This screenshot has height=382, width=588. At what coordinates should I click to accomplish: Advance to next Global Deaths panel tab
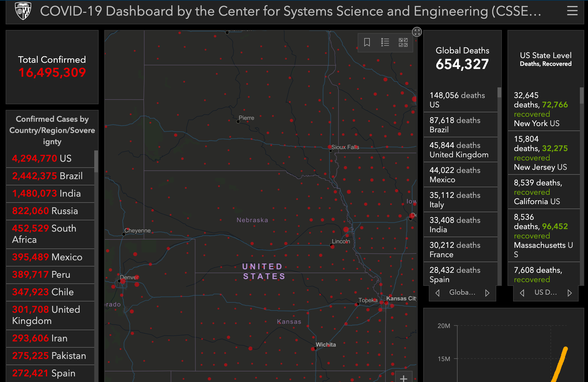click(x=487, y=293)
